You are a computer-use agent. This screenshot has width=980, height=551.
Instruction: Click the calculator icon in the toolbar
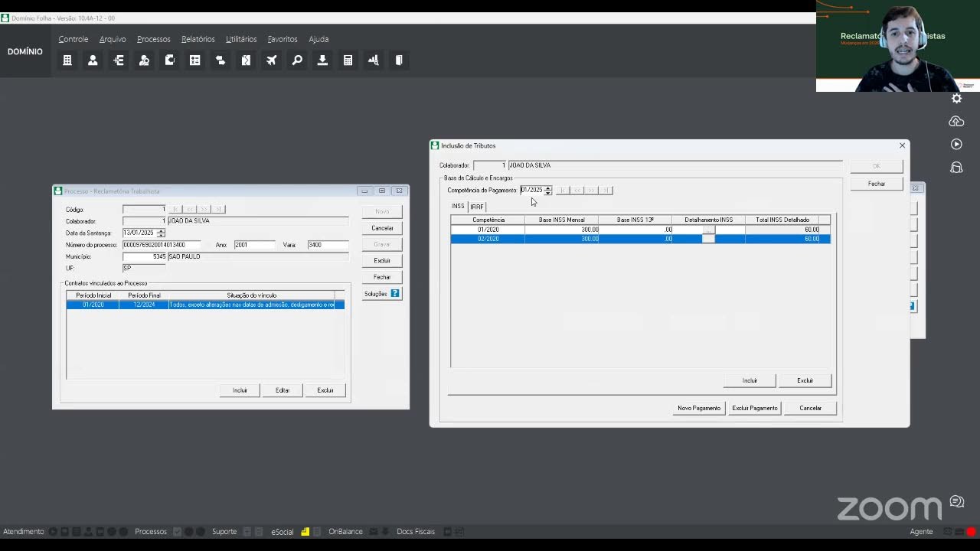pos(348,60)
